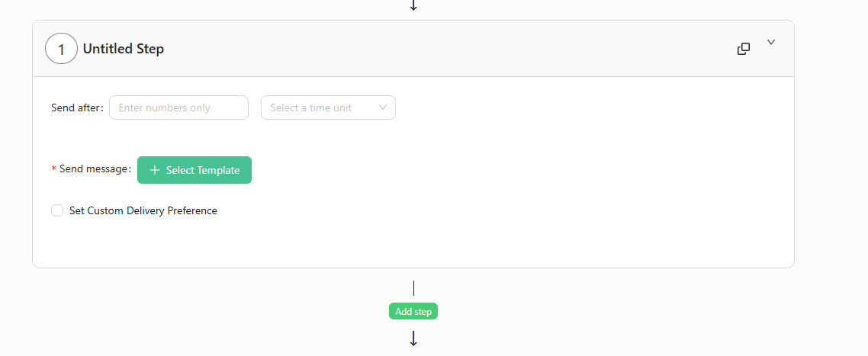The image size is (868, 356).
Task: Collapse the Untitled Step panel chevron
Action: point(771,43)
